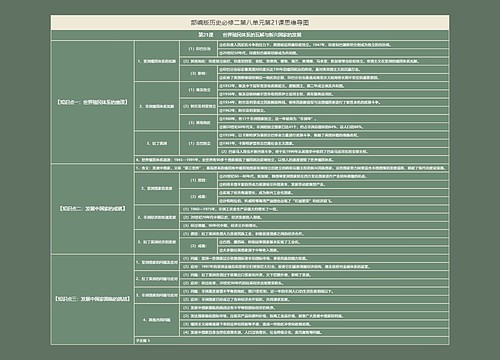Screen dimensions: 500x360
Task: Click the row starting with ①1954年
Action: tap(333, 102)
